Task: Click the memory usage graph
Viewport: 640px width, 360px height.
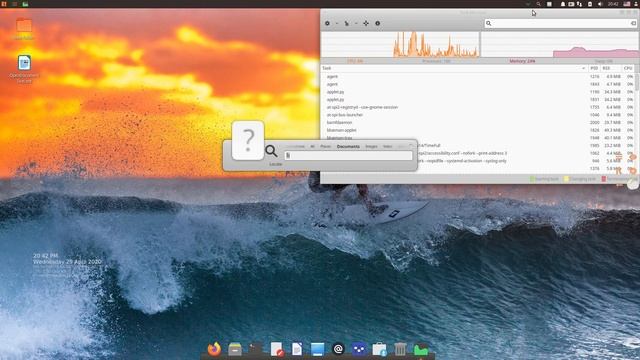Action: (560, 45)
